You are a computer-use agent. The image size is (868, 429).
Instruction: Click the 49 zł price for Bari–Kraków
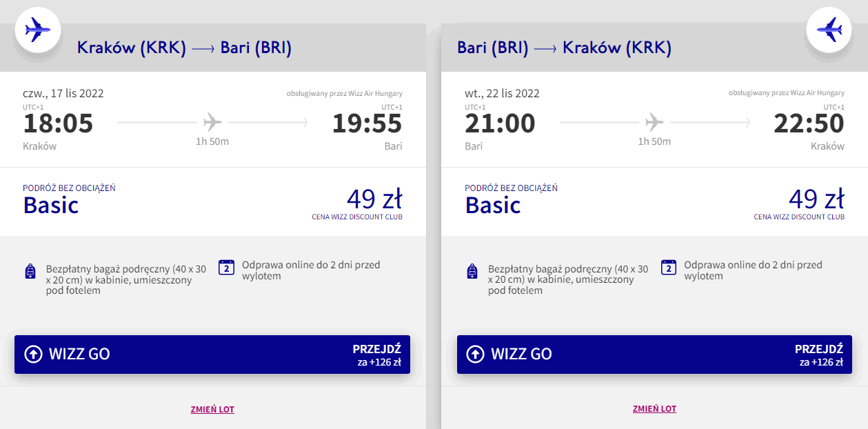(816, 199)
